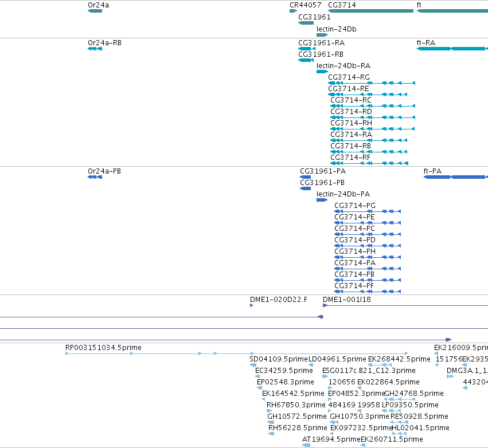Viewport: 488px width, 448px height.
Task: Select protein CG3714-PG
Action: 368,211
